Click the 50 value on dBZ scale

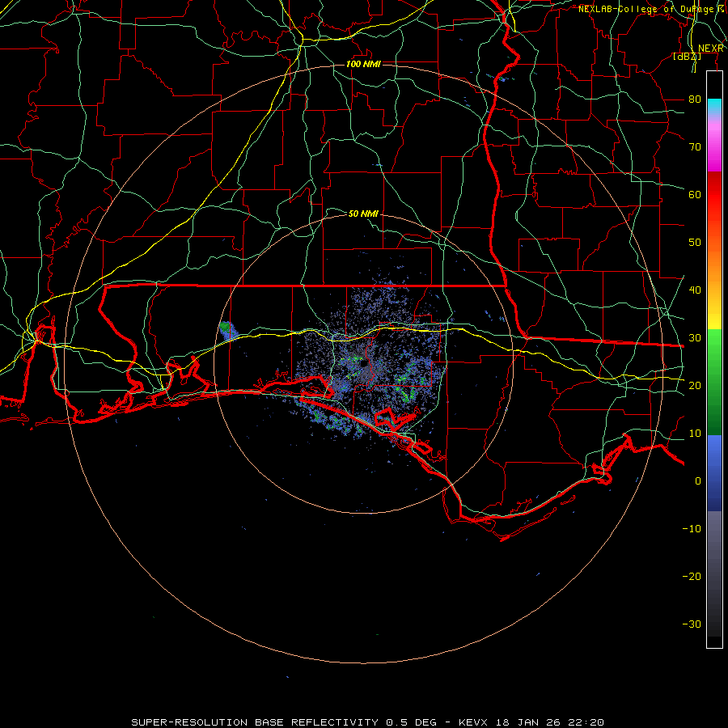tap(695, 243)
